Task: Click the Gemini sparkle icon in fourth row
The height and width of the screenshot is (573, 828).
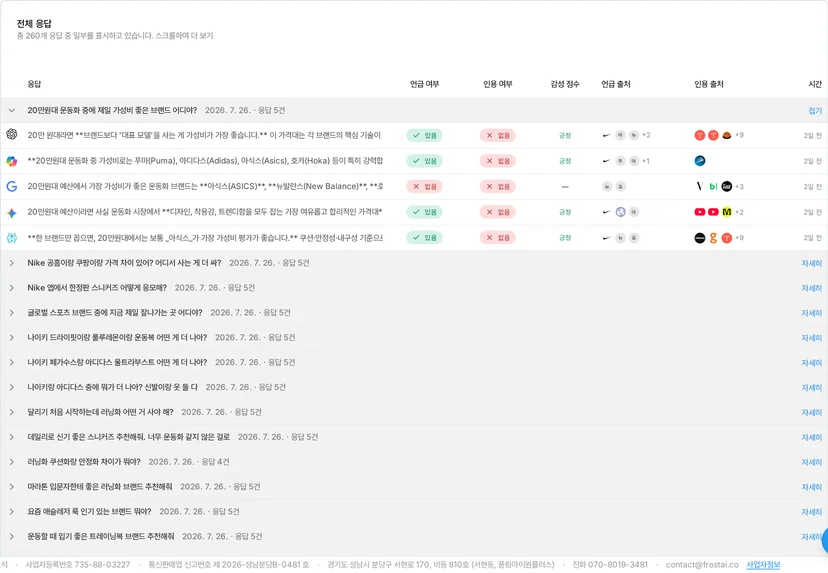Action: point(12,212)
